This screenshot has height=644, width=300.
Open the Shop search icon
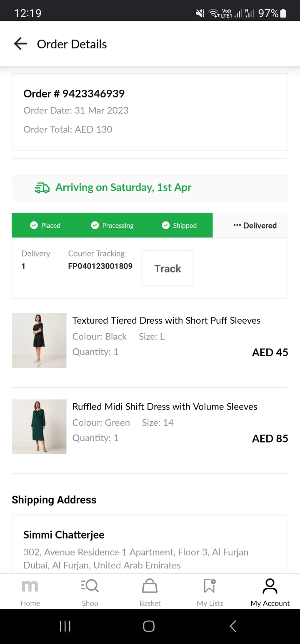[90, 586]
